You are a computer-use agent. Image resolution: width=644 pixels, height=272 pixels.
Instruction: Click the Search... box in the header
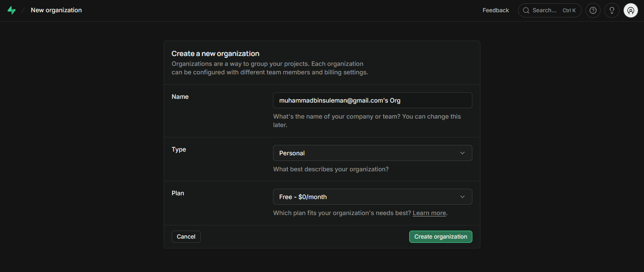point(550,10)
